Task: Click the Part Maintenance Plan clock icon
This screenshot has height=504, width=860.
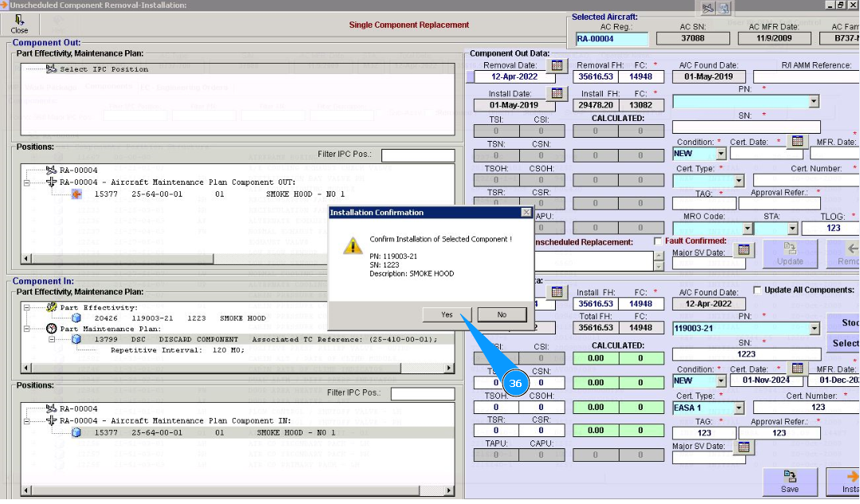Action: (52, 328)
